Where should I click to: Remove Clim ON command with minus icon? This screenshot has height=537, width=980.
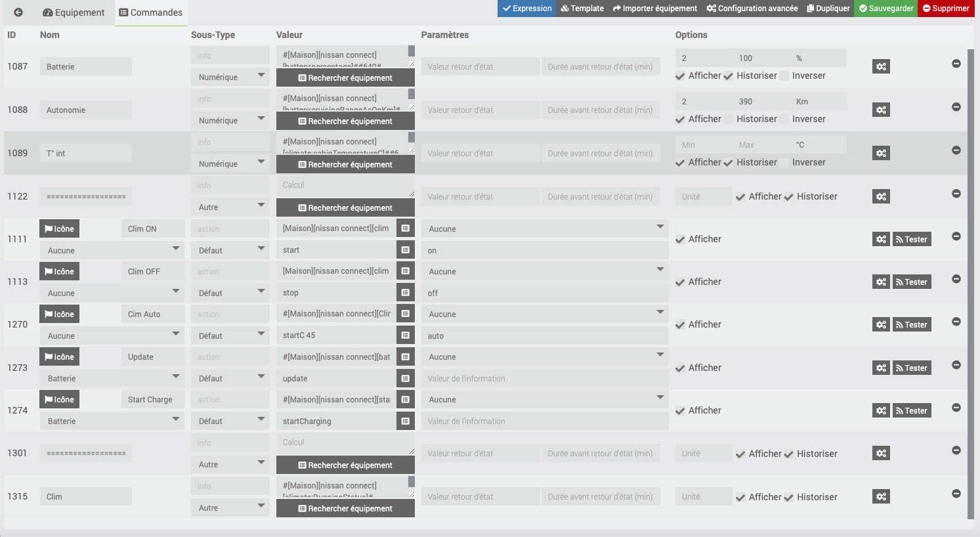956,236
